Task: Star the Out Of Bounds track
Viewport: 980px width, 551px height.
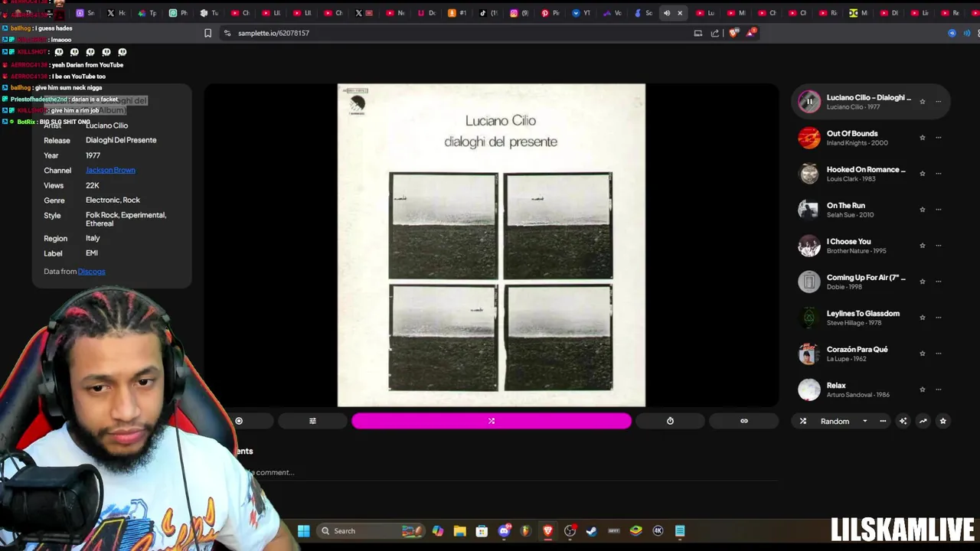Action: pos(923,138)
